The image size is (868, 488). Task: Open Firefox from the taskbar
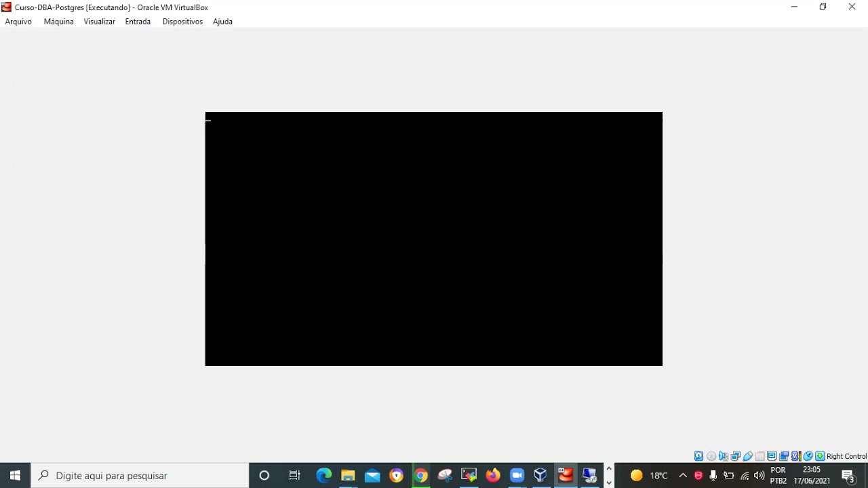click(493, 475)
